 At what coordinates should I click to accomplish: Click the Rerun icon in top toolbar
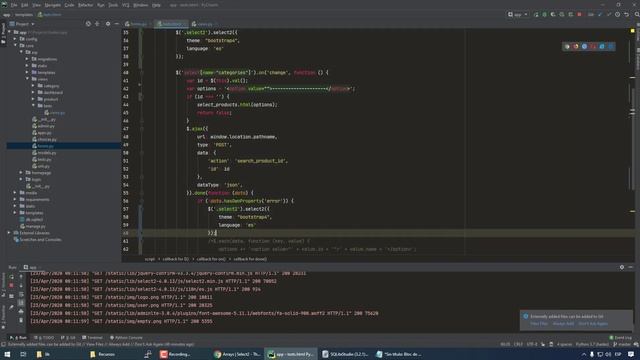coord(536,14)
